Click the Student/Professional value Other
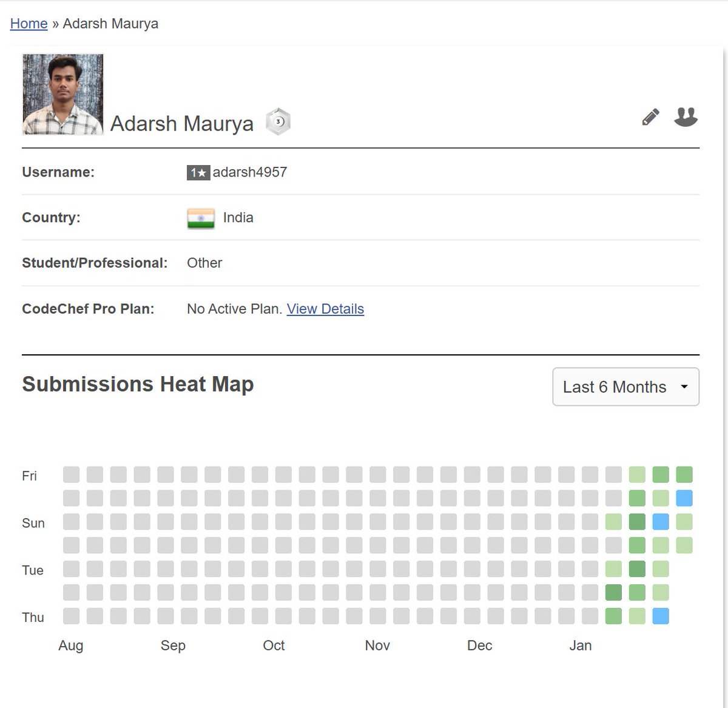 (204, 263)
